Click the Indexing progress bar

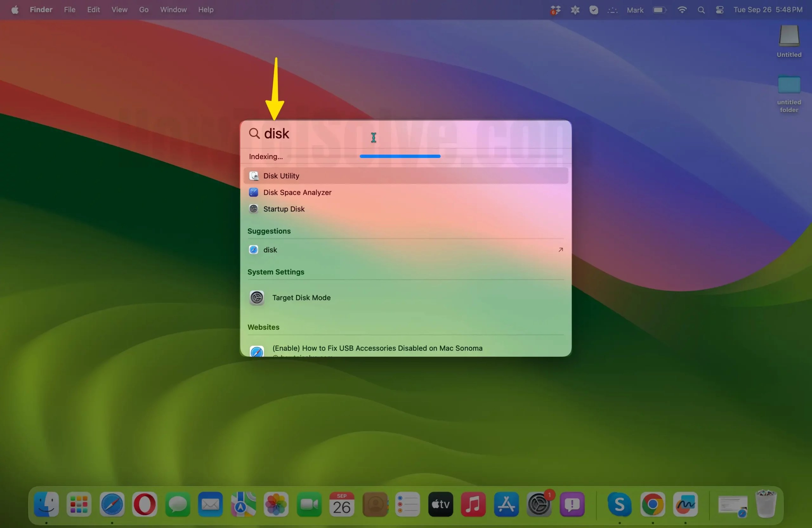click(x=400, y=156)
